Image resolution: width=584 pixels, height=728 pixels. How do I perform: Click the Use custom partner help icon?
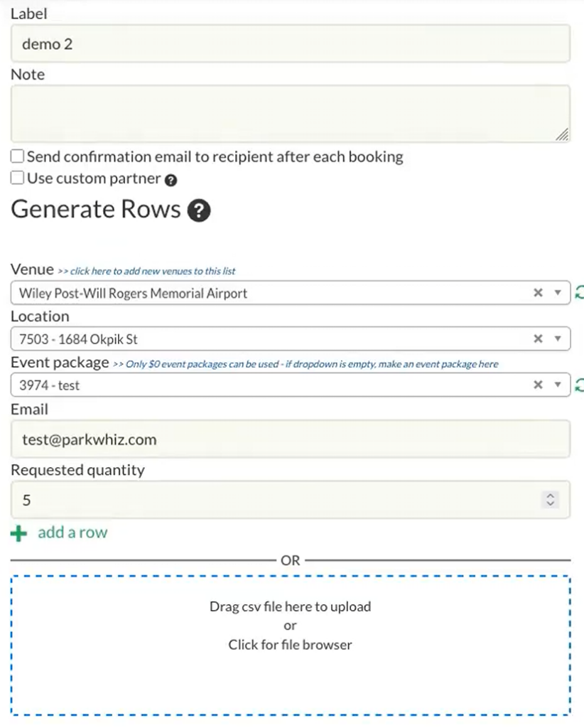(x=171, y=181)
